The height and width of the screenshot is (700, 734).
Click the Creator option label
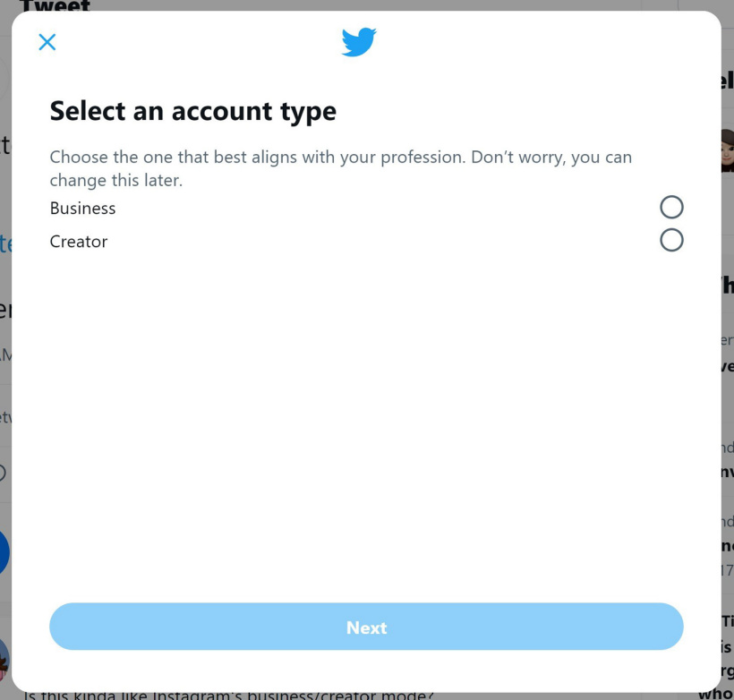click(79, 242)
